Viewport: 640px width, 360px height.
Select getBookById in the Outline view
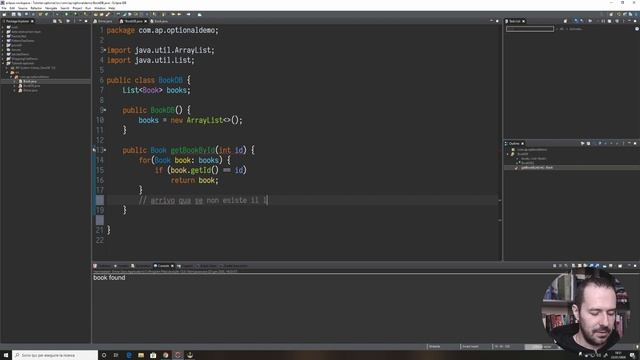pyautogui.click(x=537, y=167)
